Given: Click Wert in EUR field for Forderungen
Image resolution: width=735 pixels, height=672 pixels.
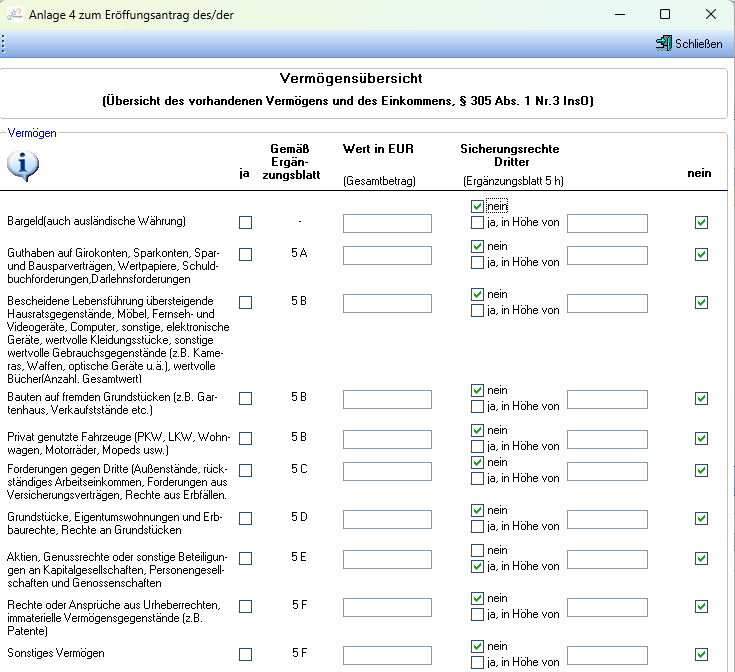Looking at the screenshot, I should [x=387, y=471].
